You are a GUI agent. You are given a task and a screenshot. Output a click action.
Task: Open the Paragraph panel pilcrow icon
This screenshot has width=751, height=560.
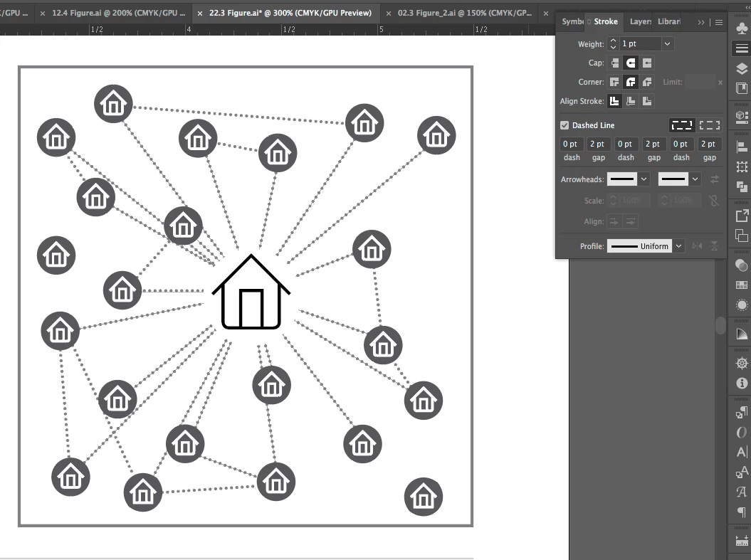tap(742, 512)
